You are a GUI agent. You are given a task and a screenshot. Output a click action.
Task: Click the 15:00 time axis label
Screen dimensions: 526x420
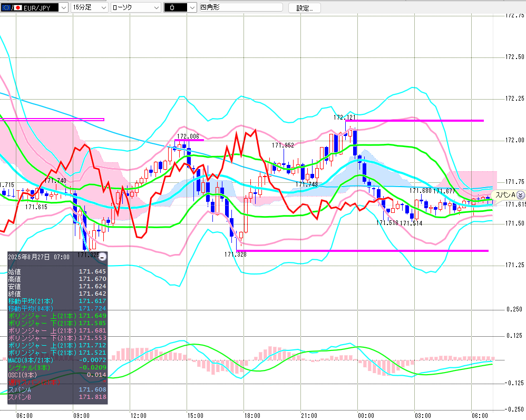pyautogui.click(x=195, y=416)
